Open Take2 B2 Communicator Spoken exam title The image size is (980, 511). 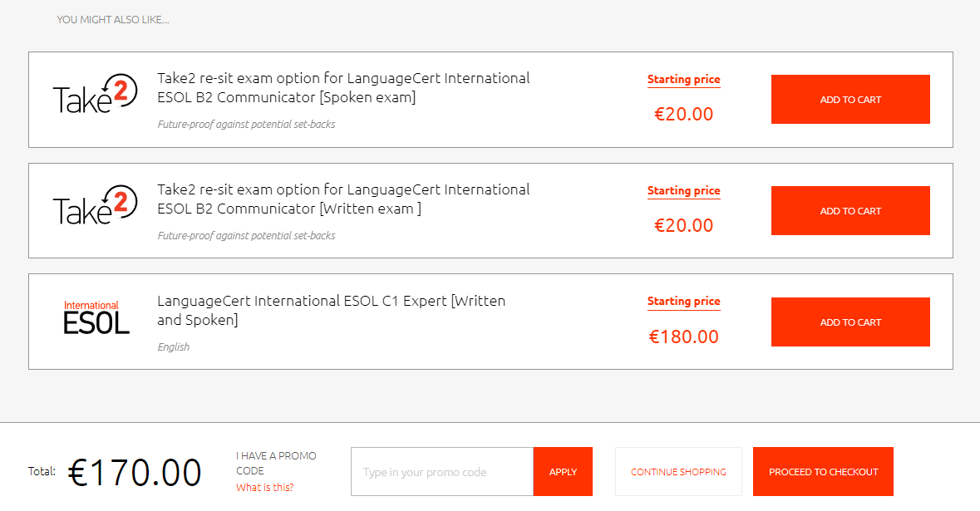[343, 87]
